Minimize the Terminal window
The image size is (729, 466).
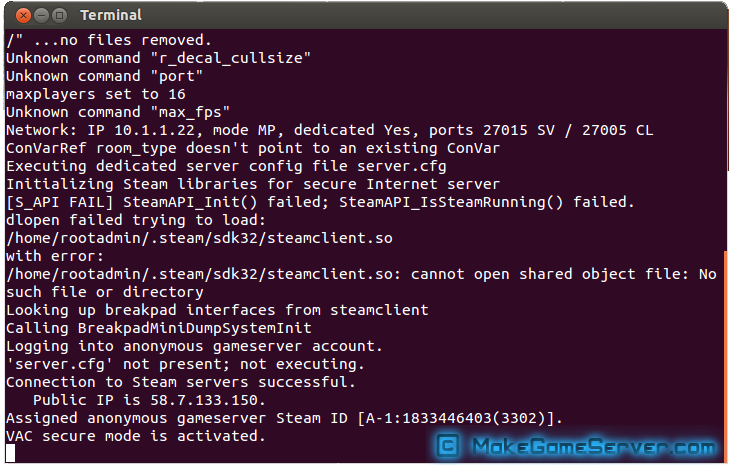(41, 16)
